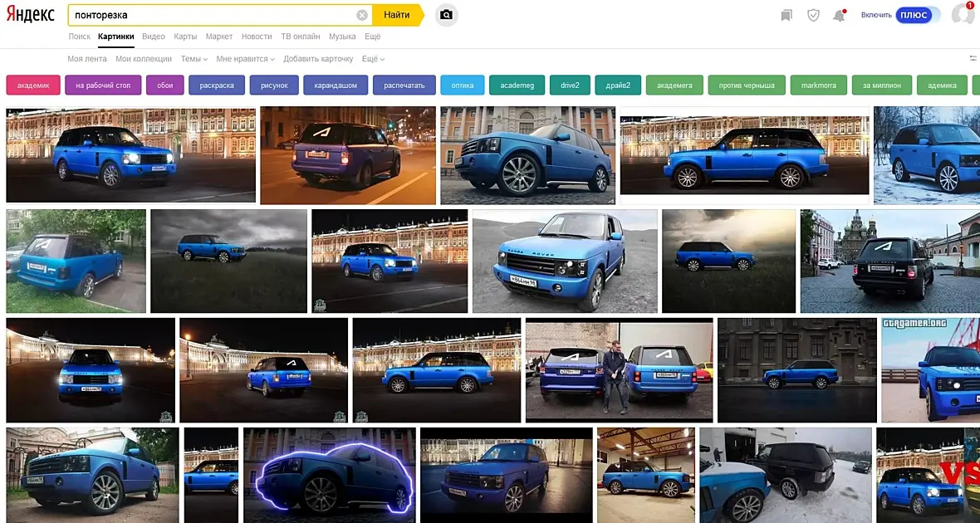980x523 pixels.
Task: Toggle the Плюс subscription switch
Action: [x=918, y=15]
